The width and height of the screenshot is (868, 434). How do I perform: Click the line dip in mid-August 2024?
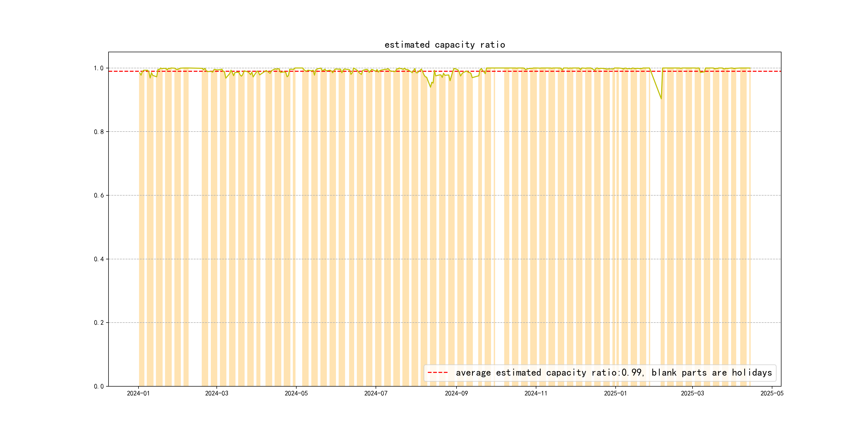tap(430, 87)
